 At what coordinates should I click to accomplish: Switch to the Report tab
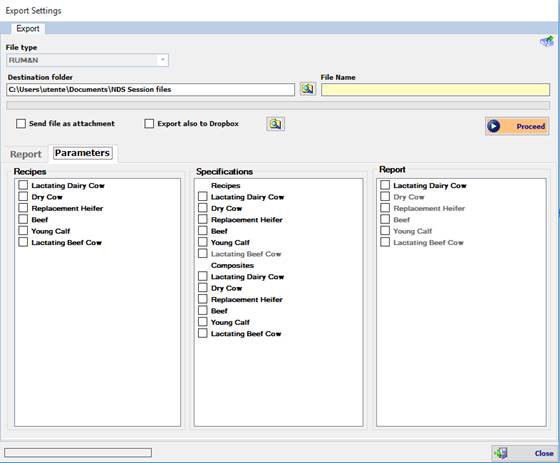[26, 154]
